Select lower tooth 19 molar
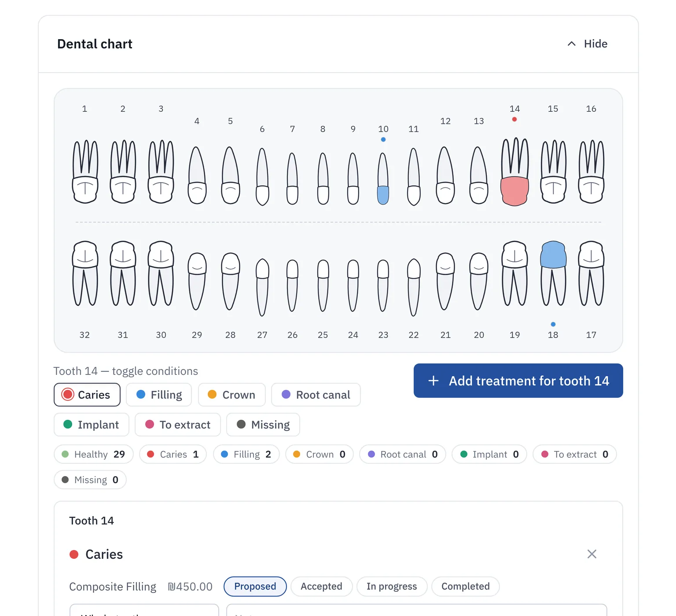676x616 pixels. click(x=514, y=273)
